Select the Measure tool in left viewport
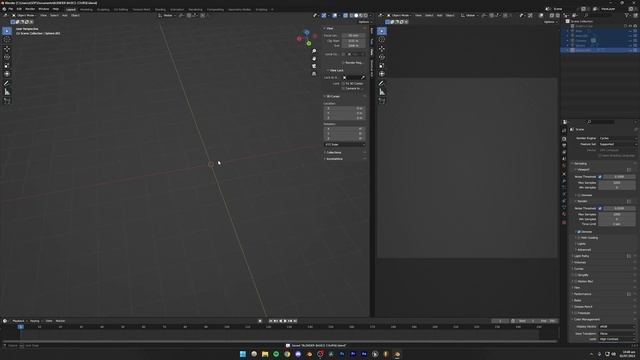This screenshot has height=360, width=640. (x=7, y=92)
